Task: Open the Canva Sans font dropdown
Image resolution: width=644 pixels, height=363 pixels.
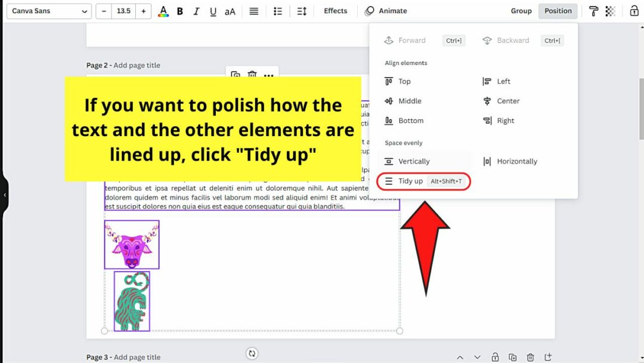Action: 49,11
